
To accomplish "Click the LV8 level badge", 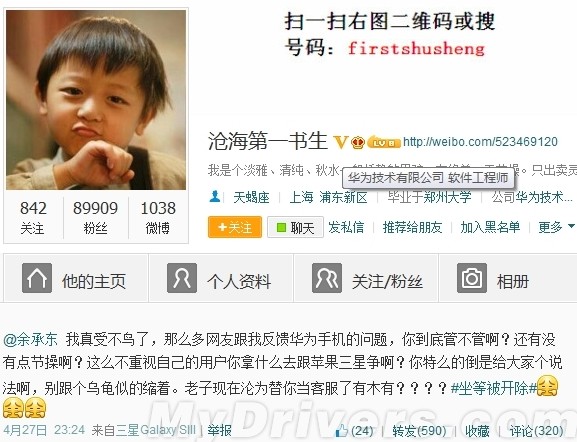I will 384,142.
